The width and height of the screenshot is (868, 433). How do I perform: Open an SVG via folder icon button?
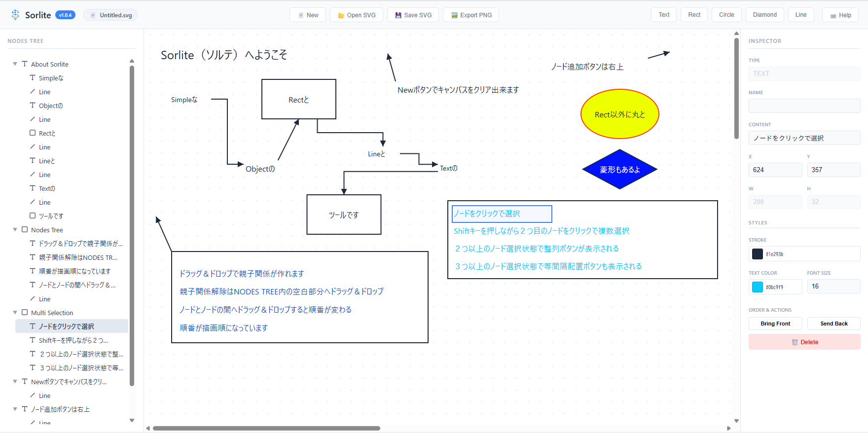click(x=357, y=15)
